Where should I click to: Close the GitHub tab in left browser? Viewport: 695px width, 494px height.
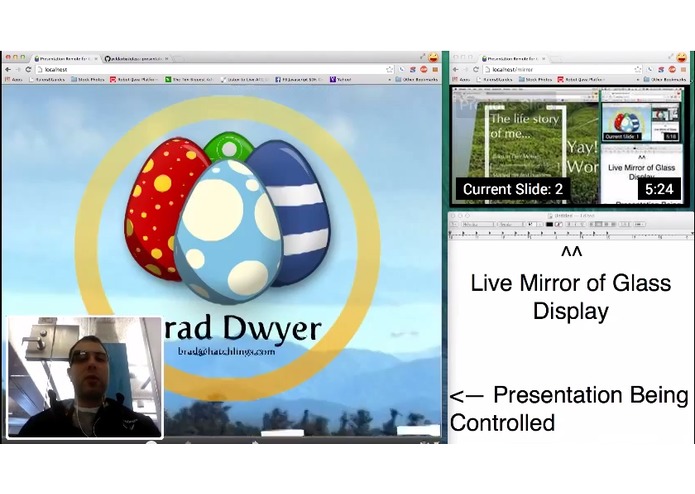click(x=167, y=58)
